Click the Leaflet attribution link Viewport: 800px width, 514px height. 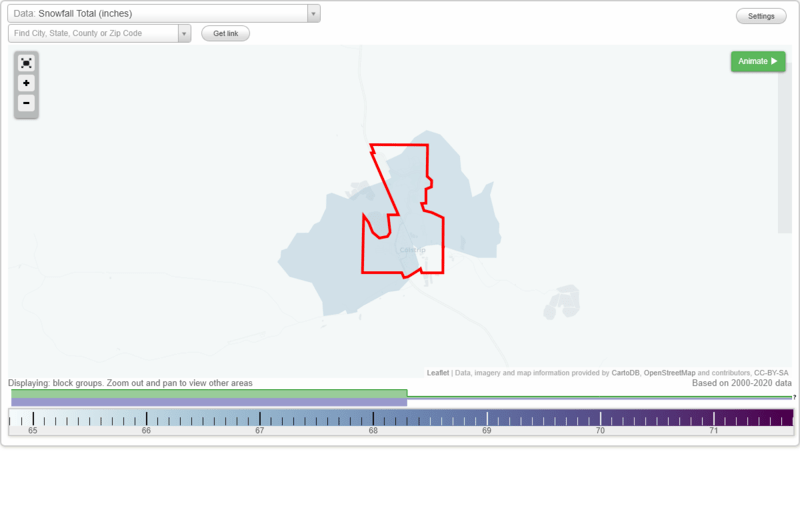(438, 373)
